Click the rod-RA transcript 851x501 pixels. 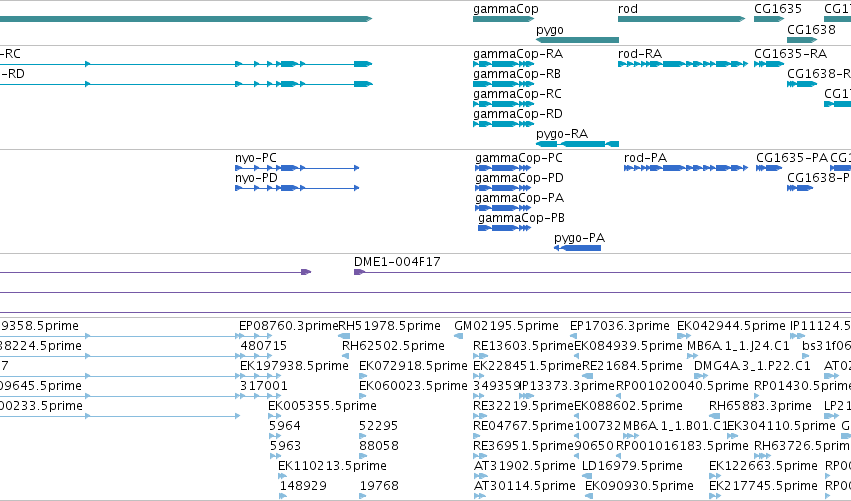[x=683, y=64]
